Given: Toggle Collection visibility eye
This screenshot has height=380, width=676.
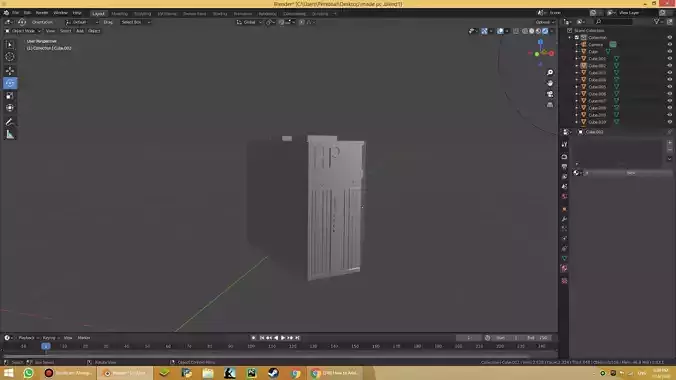Looking at the screenshot, I should tap(670, 38).
